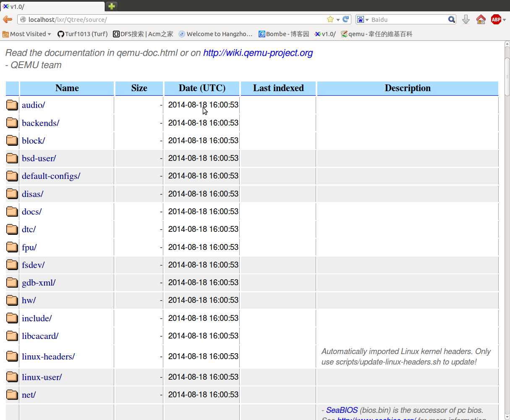Open the Welcome to Hangzho... bookmark
The height and width of the screenshot is (420, 510).
click(215, 34)
